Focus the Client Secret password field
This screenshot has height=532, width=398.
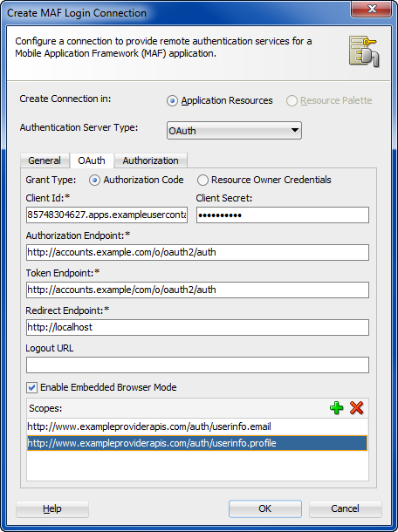[283, 215]
